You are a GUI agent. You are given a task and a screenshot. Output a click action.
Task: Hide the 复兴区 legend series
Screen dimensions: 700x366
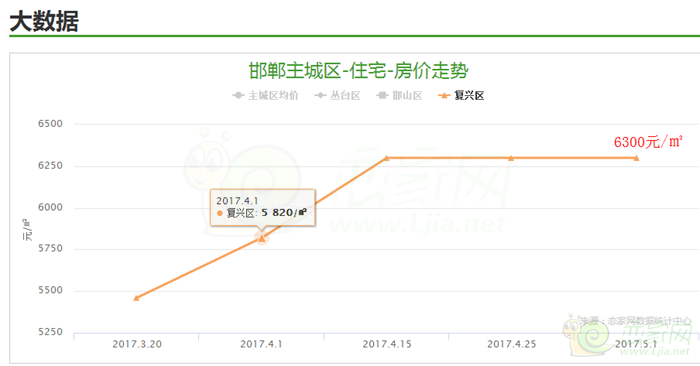[461, 96]
